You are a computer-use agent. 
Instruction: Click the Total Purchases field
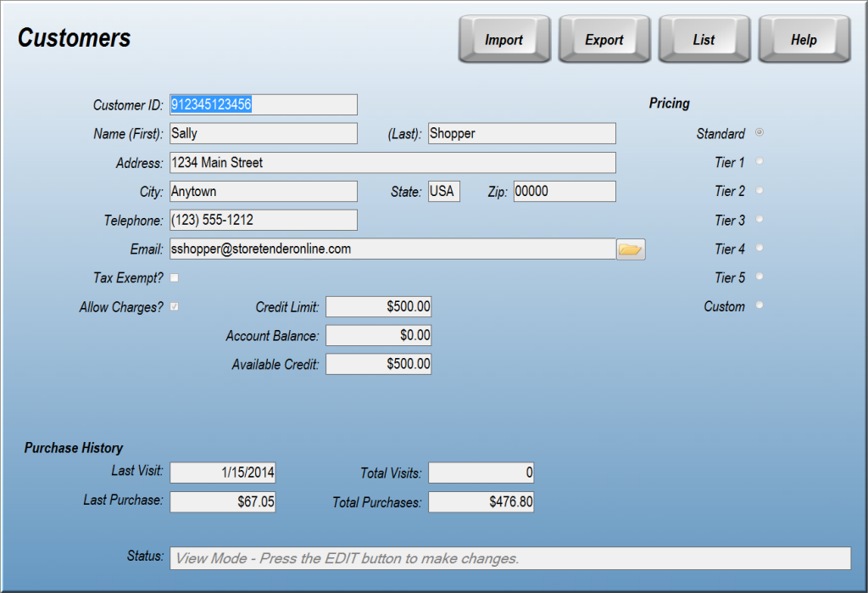click(x=481, y=502)
